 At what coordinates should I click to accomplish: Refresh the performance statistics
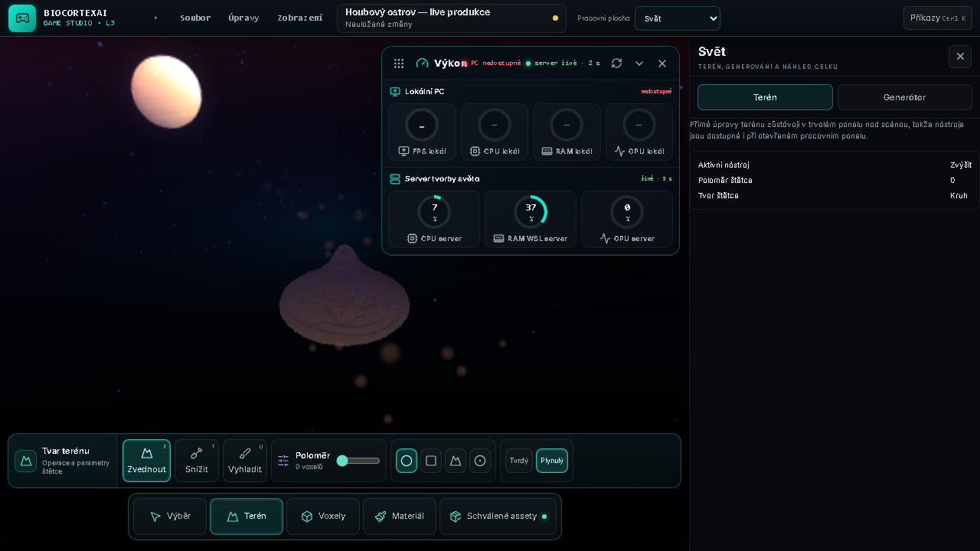pos(616,64)
